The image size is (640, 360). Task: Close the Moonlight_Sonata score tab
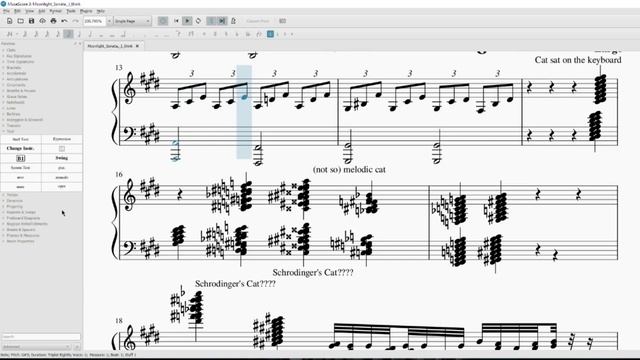[137, 46]
